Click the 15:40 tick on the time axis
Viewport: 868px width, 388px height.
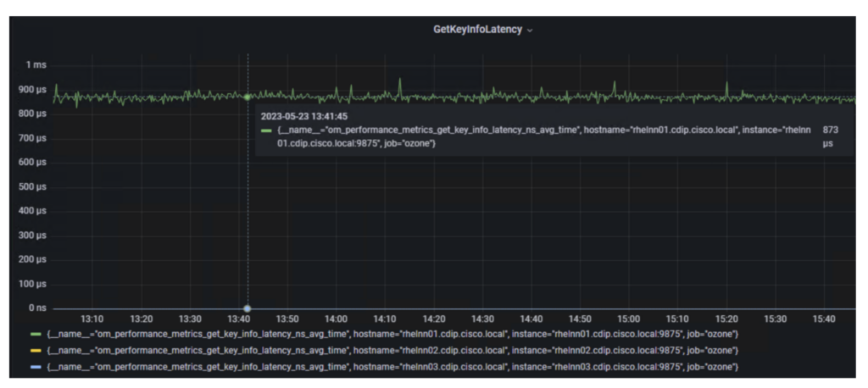click(x=824, y=319)
